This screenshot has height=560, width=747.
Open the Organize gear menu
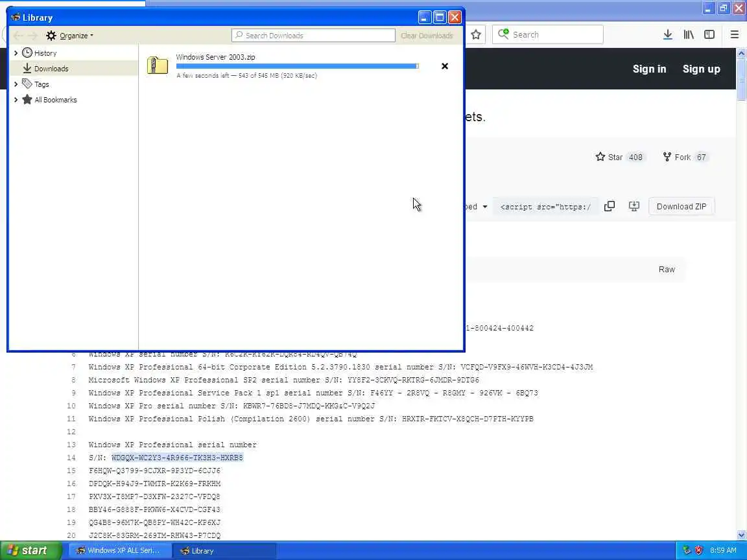coord(69,36)
